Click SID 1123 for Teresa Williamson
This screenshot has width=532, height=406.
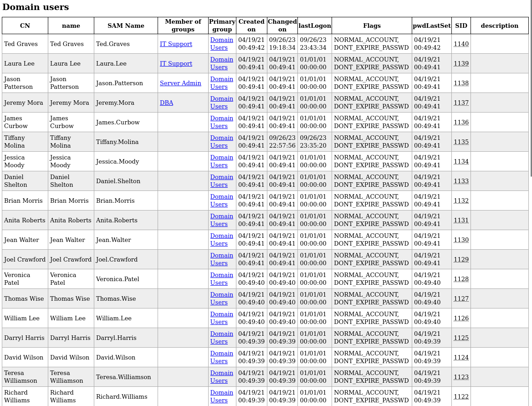[x=461, y=377]
